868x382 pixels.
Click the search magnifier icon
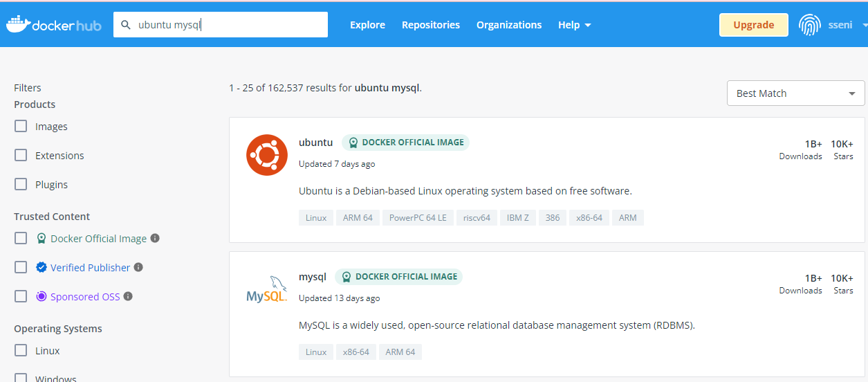[x=126, y=25]
